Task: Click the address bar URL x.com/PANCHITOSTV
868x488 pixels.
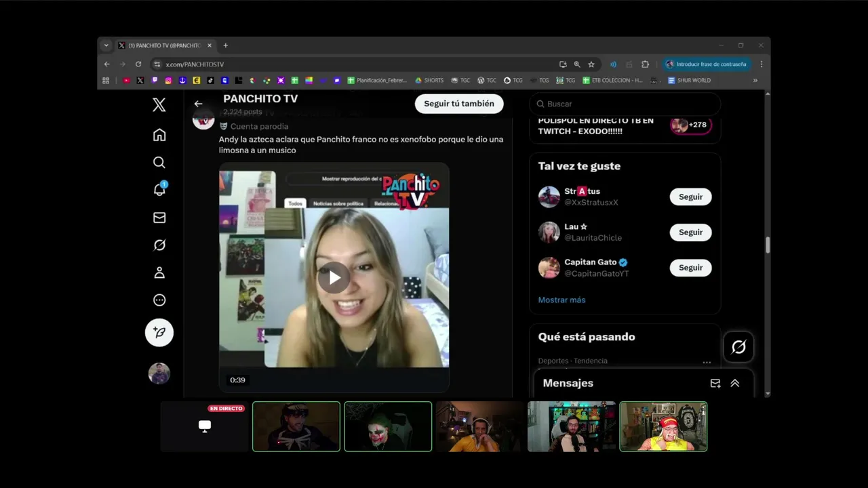Action: (x=195, y=64)
